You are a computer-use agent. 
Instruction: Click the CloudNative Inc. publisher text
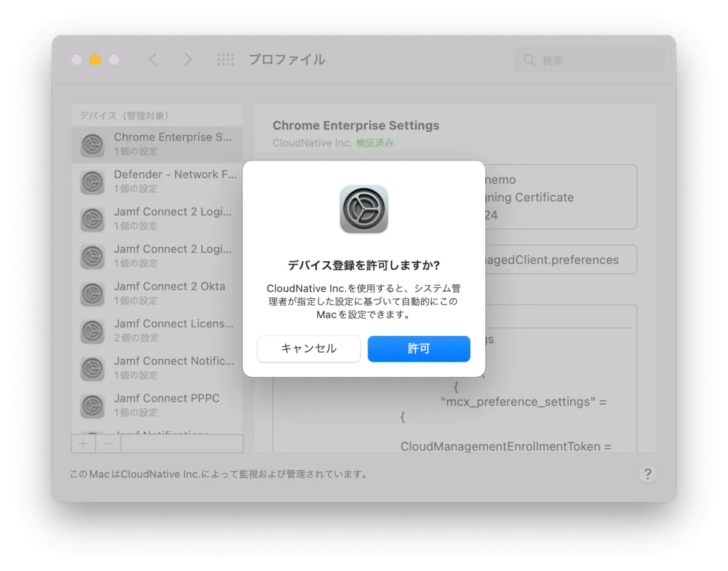[x=312, y=143]
